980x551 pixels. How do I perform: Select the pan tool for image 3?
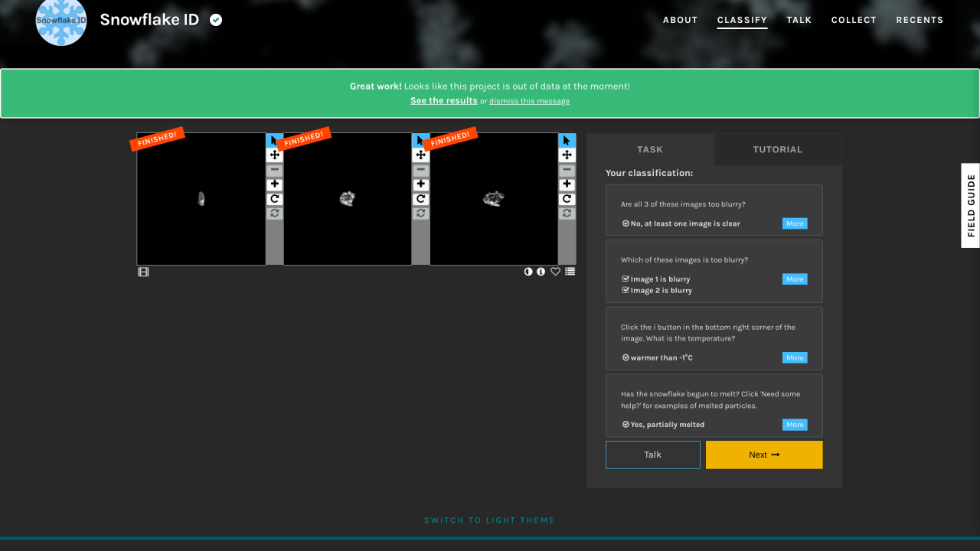567,155
